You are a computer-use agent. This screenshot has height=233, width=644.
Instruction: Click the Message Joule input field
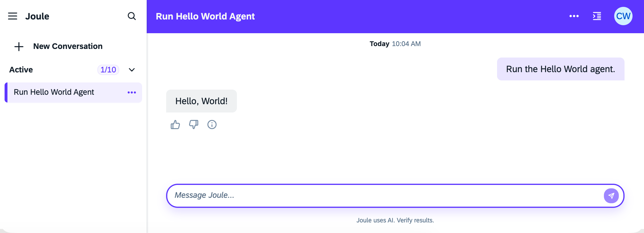(384, 196)
